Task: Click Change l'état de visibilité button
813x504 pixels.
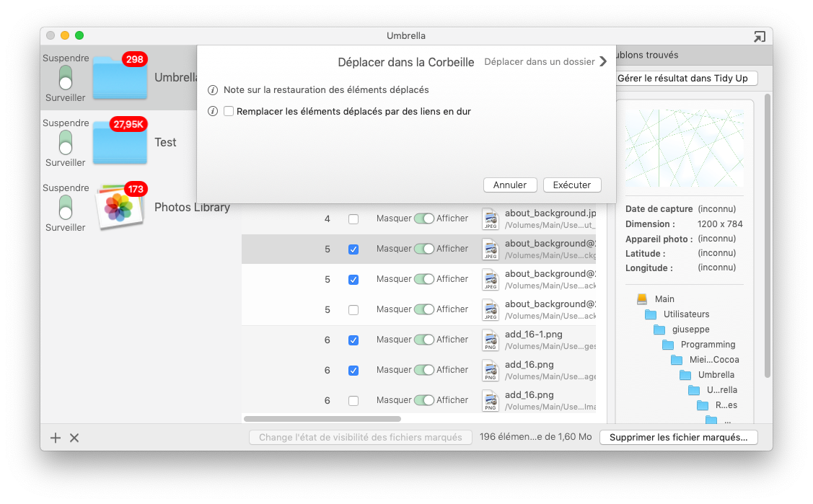Action: 361,437
